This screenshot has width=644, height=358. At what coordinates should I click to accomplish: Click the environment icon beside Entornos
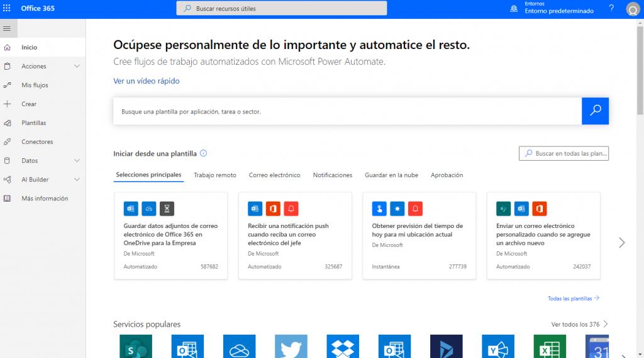[x=514, y=9]
